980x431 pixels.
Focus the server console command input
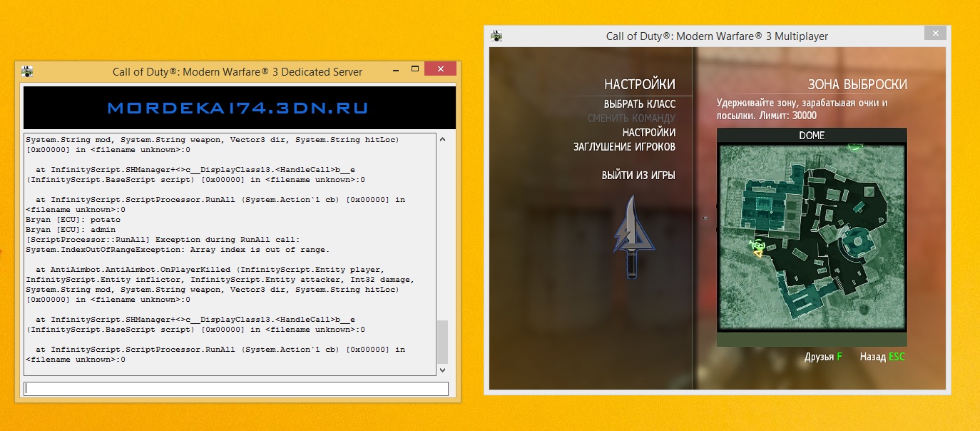236,389
